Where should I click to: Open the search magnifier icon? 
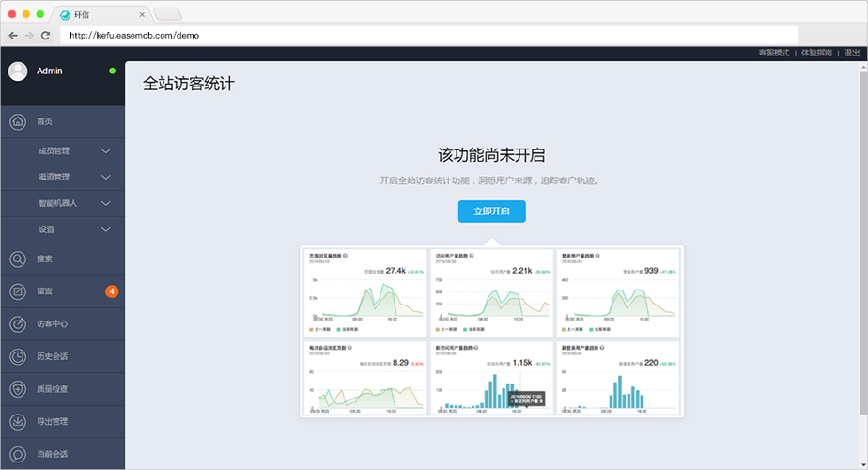point(18,258)
